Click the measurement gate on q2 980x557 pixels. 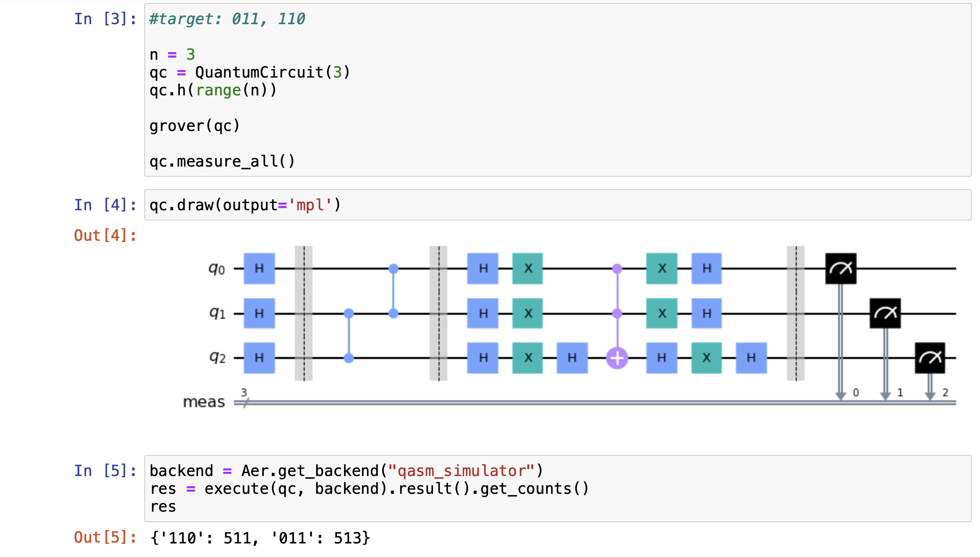point(930,358)
